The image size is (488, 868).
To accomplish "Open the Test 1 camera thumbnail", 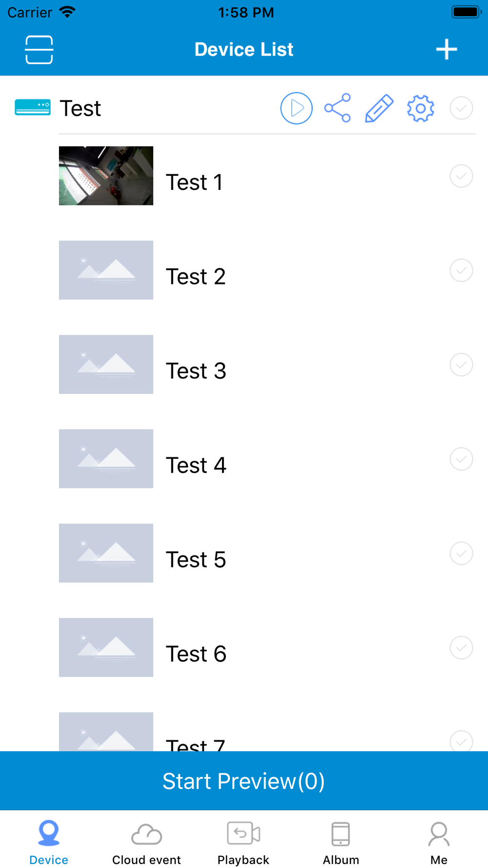I will point(106,176).
